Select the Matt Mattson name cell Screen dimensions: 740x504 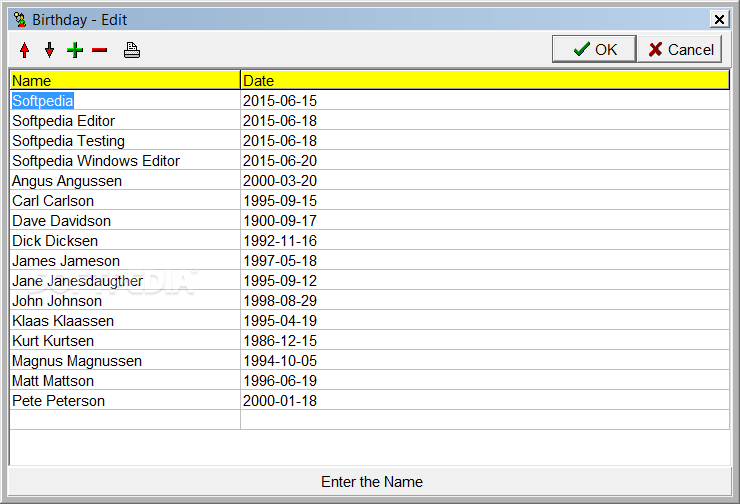click(x=125, y=380)
